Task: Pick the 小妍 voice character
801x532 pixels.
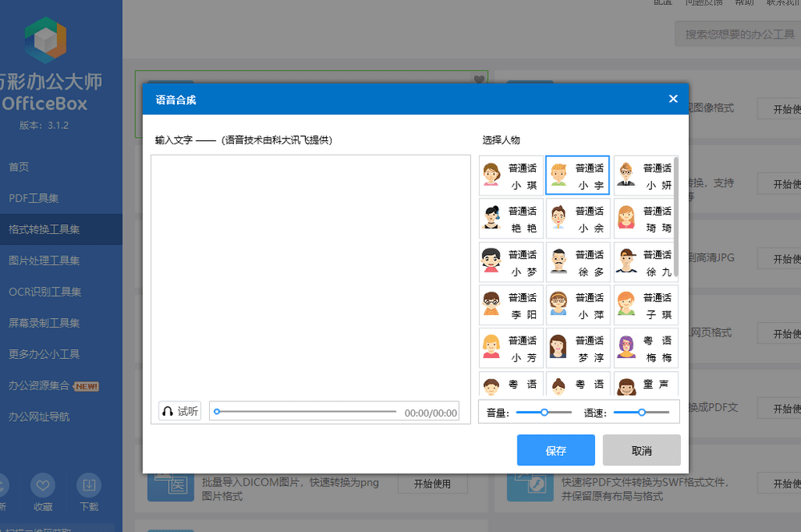Action: pyautogui.click(x=646, y=176)
